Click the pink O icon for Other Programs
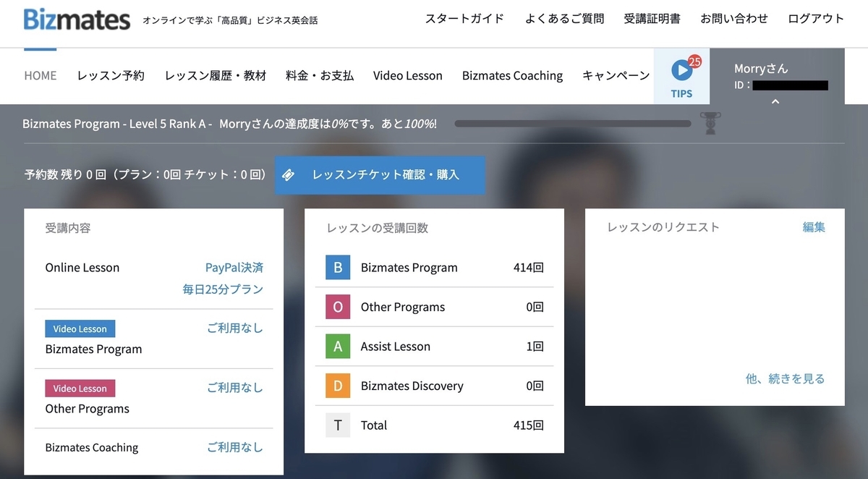Viewport: 868px width, 479px height. (x=338, y=307)
